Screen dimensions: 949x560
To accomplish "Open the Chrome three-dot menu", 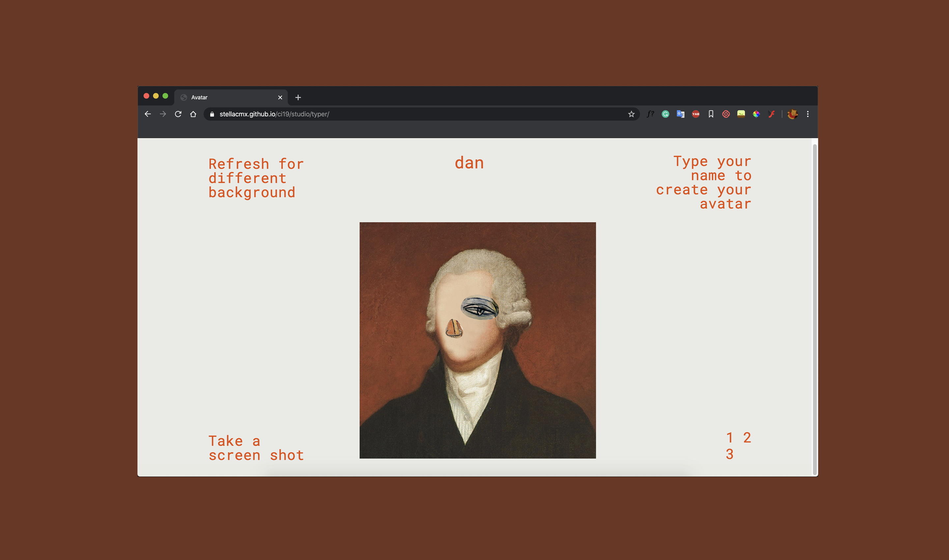I will pyautogui.click(x=808, y=114).
